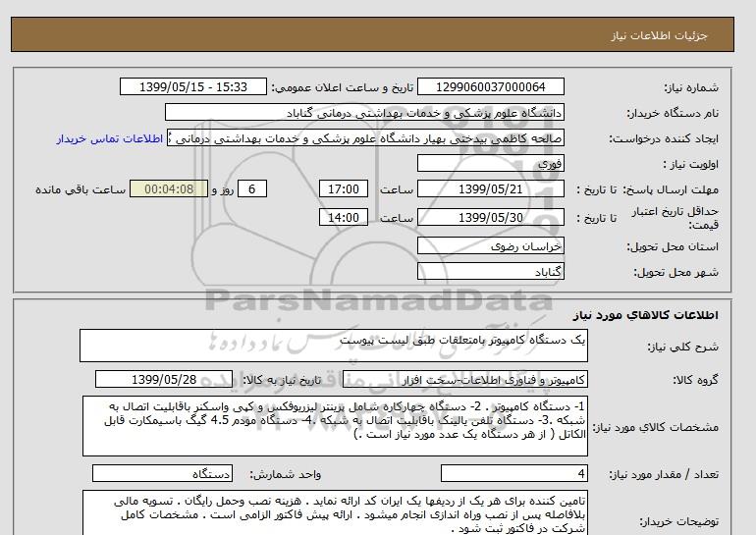
Task: Click the label استان محل تحویل
Action: (x=673, y=246)
